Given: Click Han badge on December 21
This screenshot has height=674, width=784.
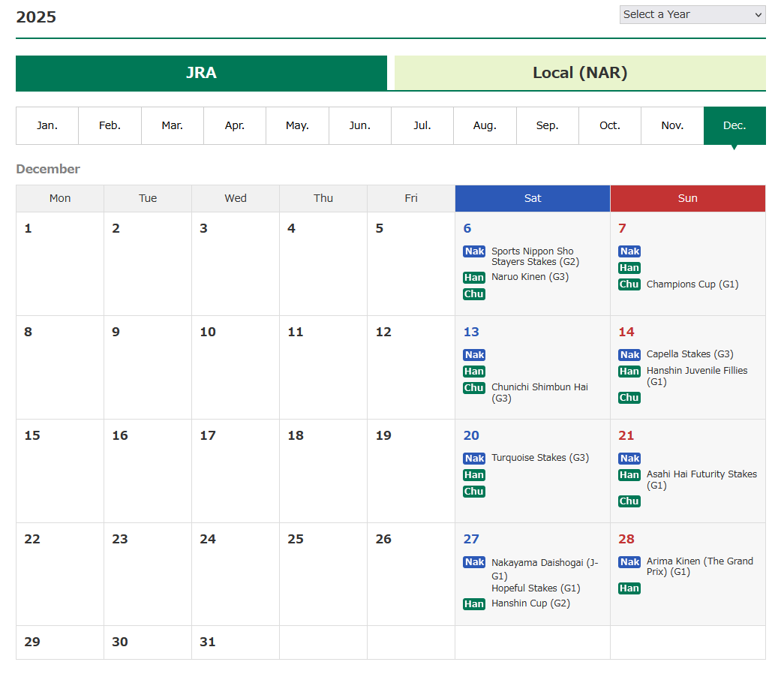Looking at the screenshot, I should point(629,475).
